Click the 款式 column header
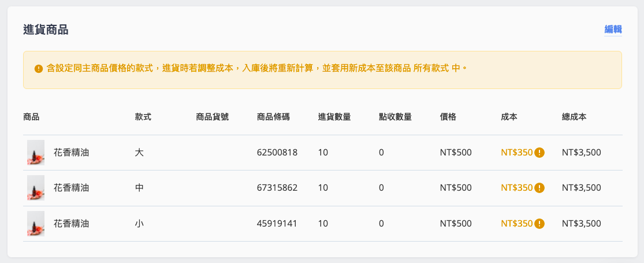The image size is (644, 263). pyautogui.click(x=143, y=117)
